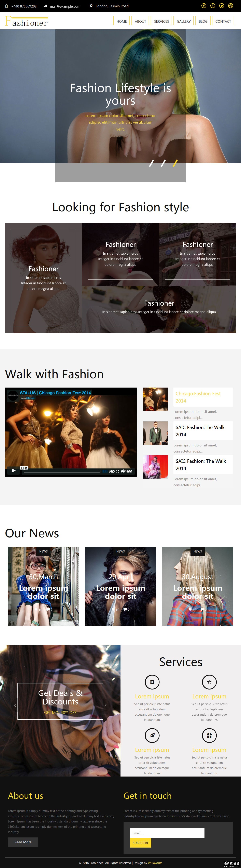Play the Chicago Fashion Fest video

[x=14, y=470]
